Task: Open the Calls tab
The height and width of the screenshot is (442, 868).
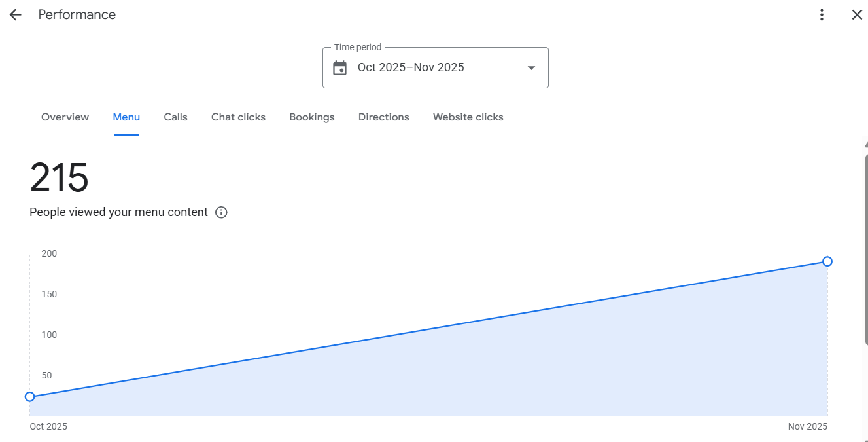Action: click(175, 117)
